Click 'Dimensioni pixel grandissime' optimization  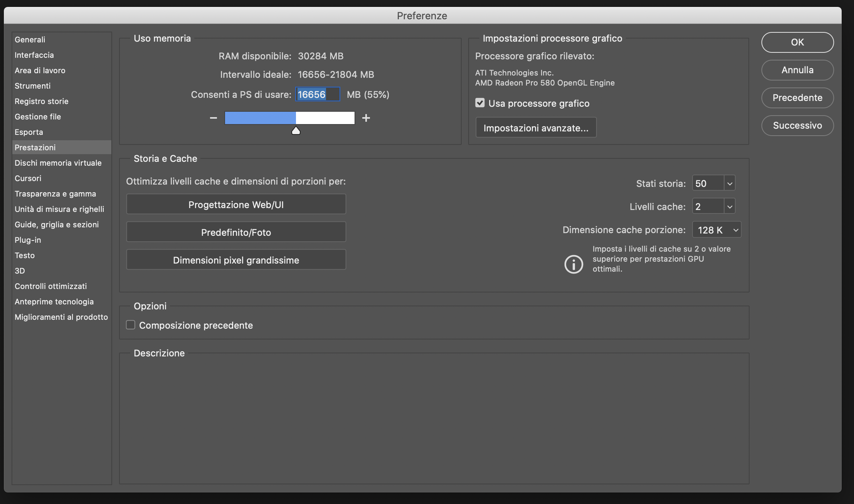pyautogui.click(x=236, y=260)
